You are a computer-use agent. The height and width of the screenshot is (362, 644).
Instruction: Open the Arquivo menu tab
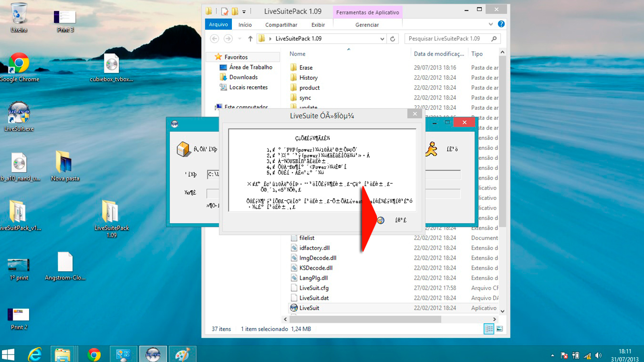[x=218, y=25]
